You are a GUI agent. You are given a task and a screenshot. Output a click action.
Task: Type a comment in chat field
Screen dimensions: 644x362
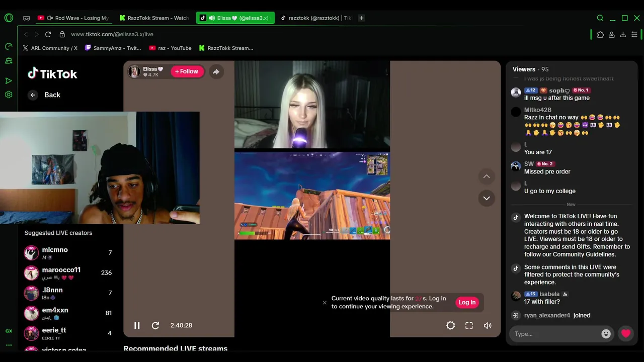point(554,334)
